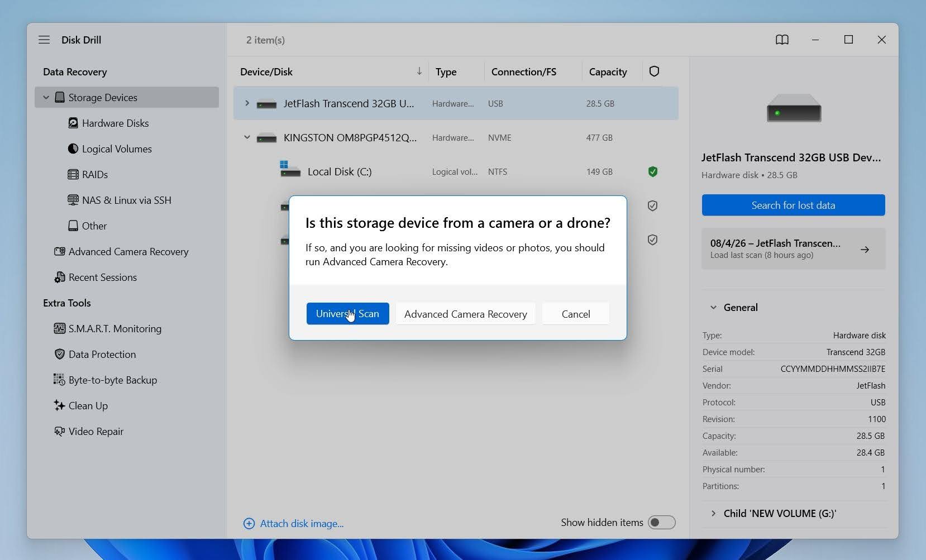Open the hamburger menu beside Disk Drill
Image resolution: width=926 pixels, height=560 pixels.
click(x=44, y=40)
